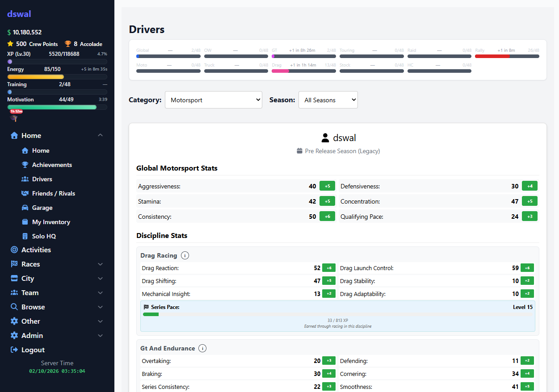This screenshot has width=559, height=392.
Task: Click the +5 button for Concentration
Action: [x=530, y=201]
